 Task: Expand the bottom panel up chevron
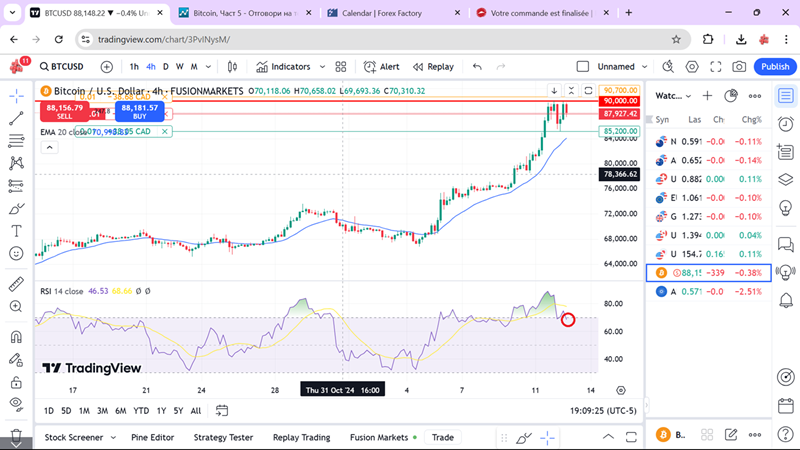(608, 437)
